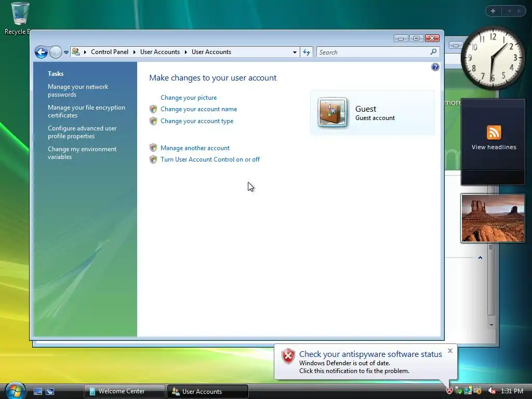Click the red Security Center tray icon
This screenshot has height=399, width=532.
pyautogui.click(x=449, y=391)
